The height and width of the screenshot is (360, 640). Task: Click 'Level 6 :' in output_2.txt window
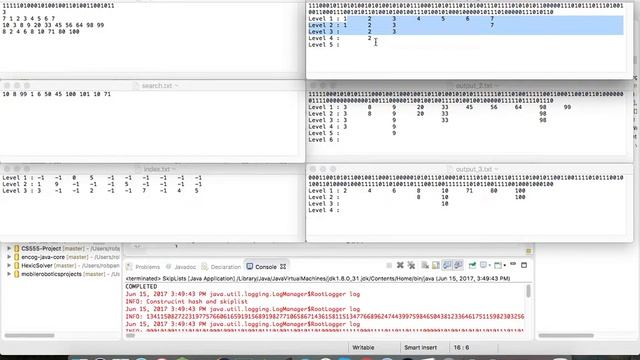coord(323,140)
